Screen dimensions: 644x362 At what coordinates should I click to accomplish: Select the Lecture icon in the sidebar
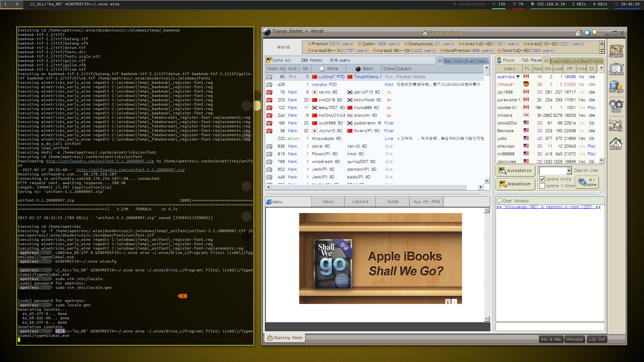point(616,69)
